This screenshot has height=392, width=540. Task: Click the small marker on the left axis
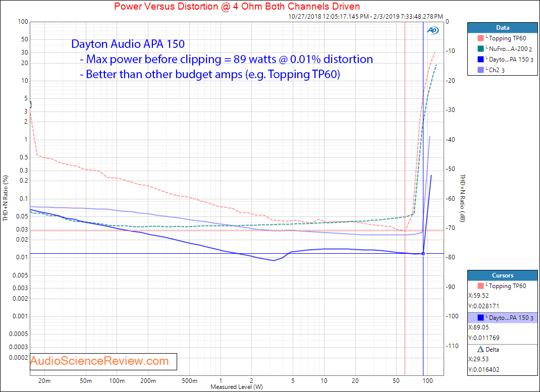point(30,104)
